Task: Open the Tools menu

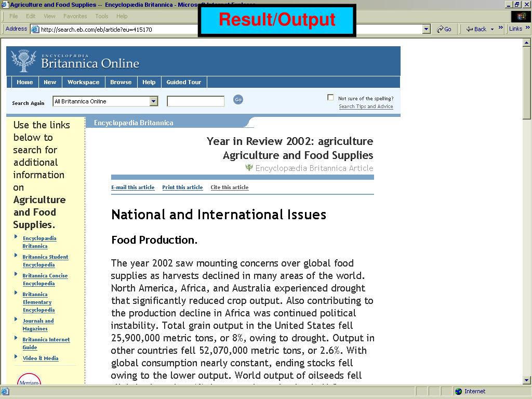Action: 101,16
